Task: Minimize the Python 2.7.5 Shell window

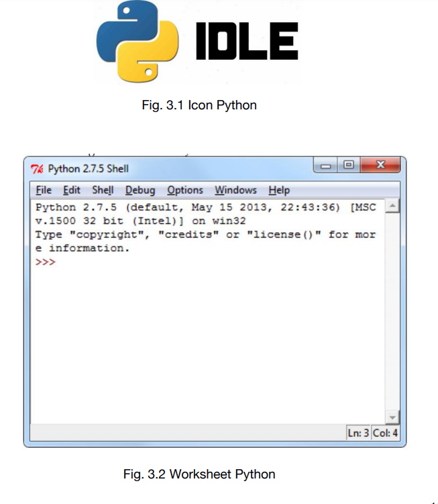Action: (x=327, y=165)
